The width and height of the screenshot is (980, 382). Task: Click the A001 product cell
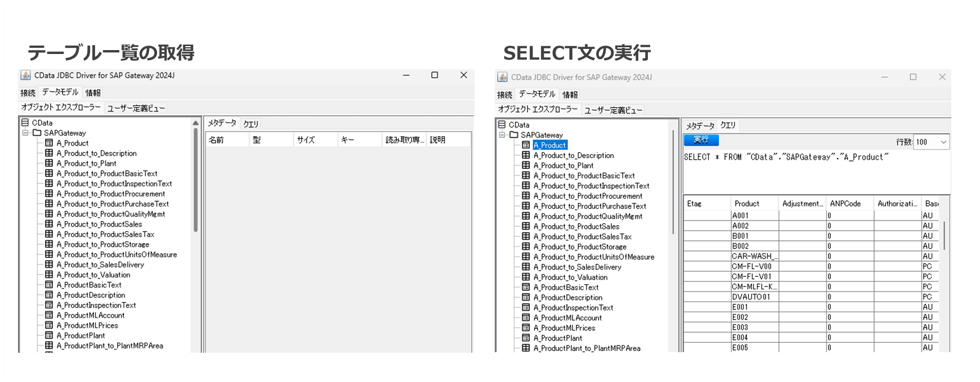tap(754, 215)
